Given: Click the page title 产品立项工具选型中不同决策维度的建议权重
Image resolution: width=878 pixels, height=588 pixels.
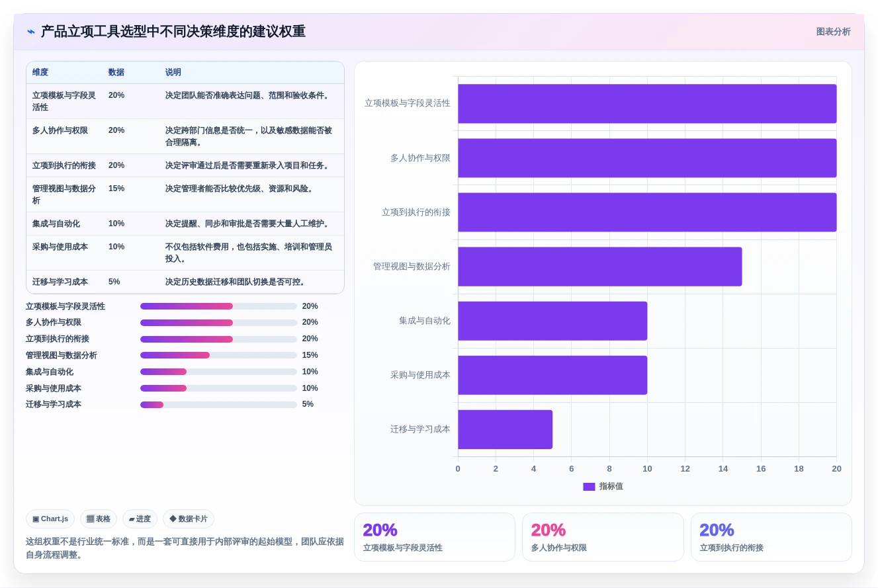Looking at the screenshot, I should pyautogui.click(x=173, y=32).
